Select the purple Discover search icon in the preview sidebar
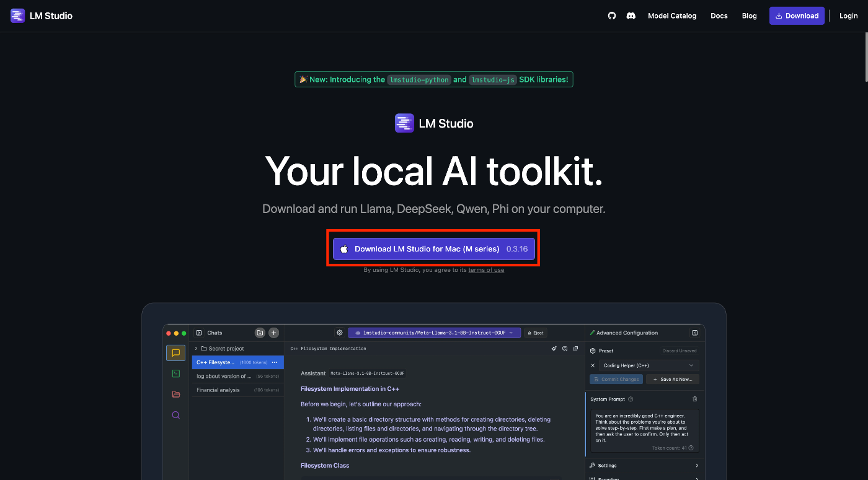Image resolution: width=868 pixels, height=480 pixels. (x=175, y=415)
